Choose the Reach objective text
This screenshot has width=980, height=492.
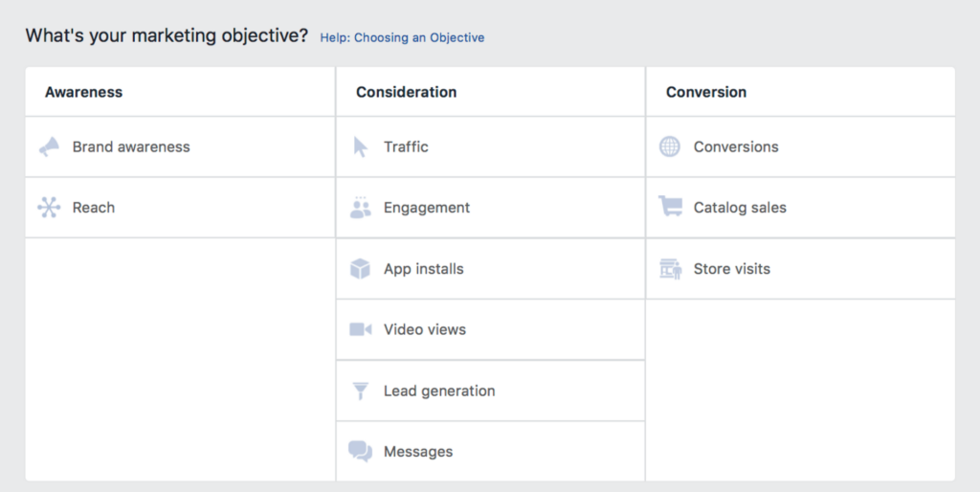pos(94,208)
